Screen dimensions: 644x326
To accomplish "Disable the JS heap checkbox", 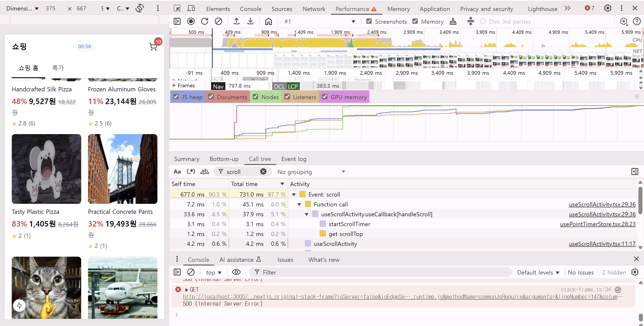I will (176, 97).
